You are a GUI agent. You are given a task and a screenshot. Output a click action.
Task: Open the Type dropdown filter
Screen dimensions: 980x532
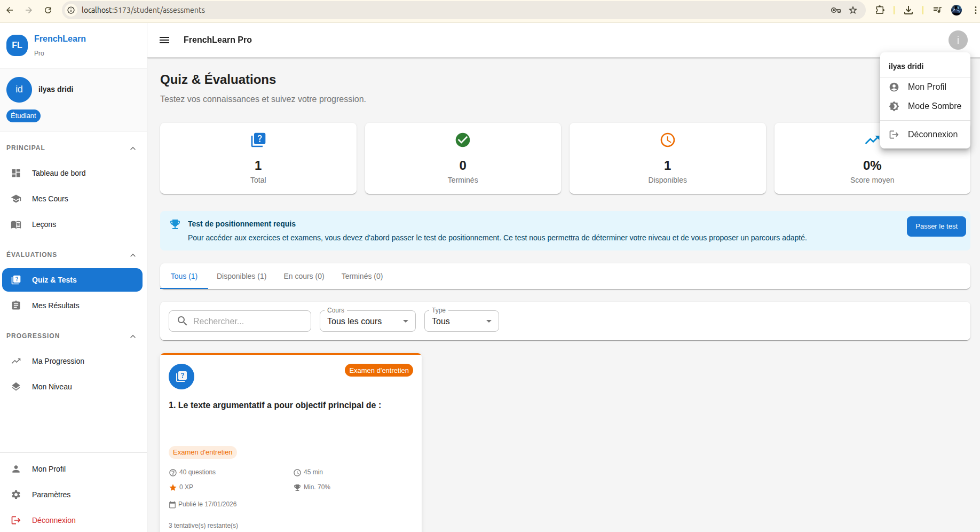tap(461, 321)
